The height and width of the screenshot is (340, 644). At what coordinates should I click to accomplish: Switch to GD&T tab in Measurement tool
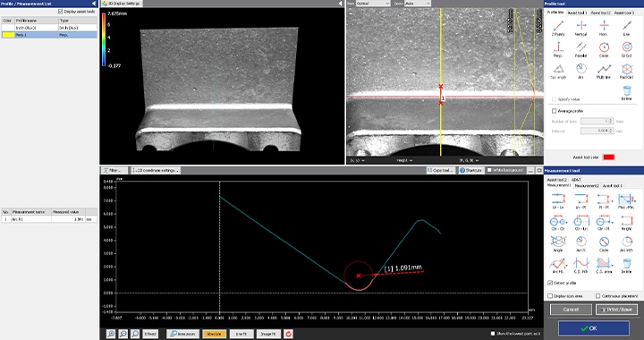(x=576, y=180)
